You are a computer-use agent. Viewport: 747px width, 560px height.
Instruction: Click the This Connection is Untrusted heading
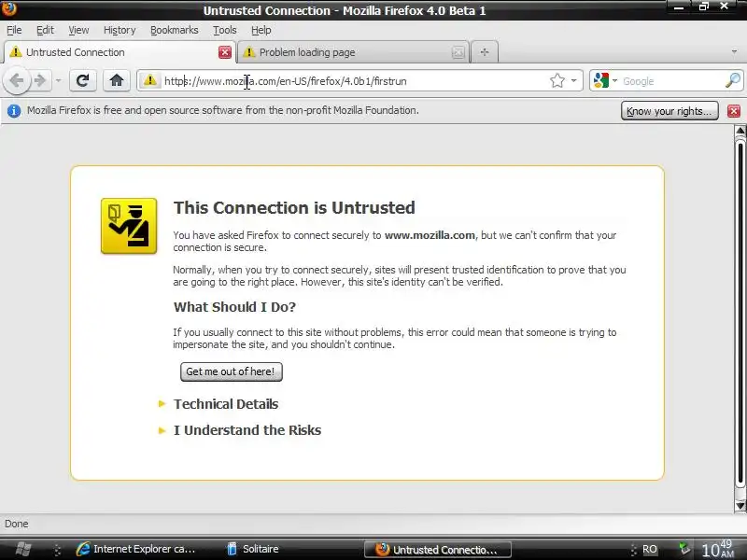tap(294, 208)
